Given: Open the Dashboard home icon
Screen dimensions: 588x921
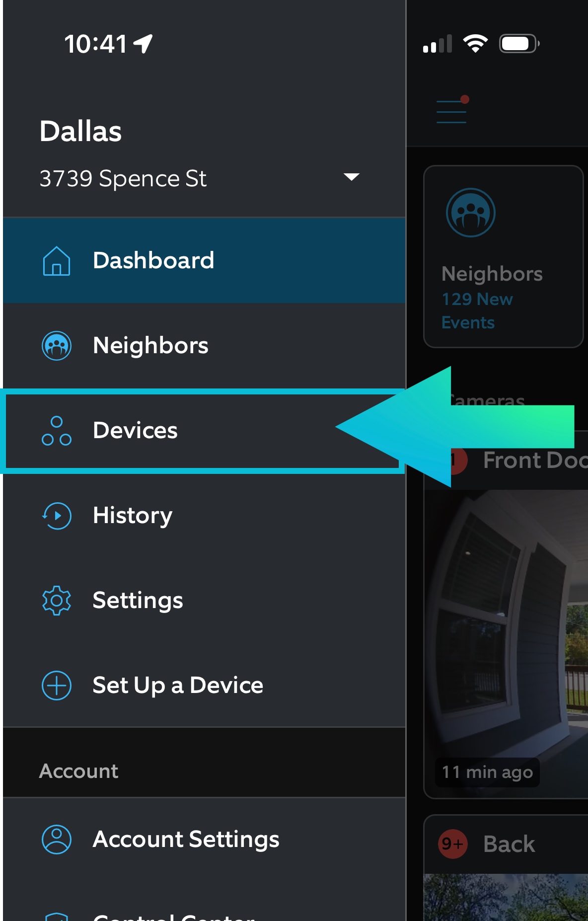Looking at the screenshot, I should [x=57, y=261].
